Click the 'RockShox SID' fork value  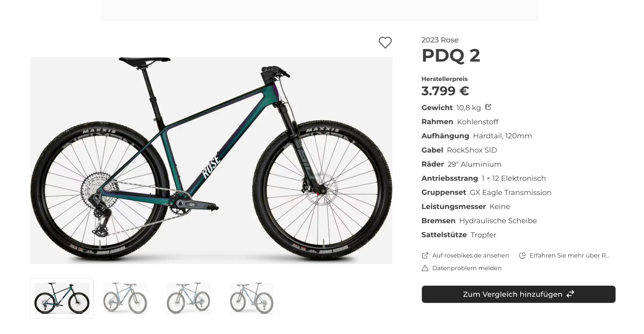pyautogui.click(x=472, y=150)
